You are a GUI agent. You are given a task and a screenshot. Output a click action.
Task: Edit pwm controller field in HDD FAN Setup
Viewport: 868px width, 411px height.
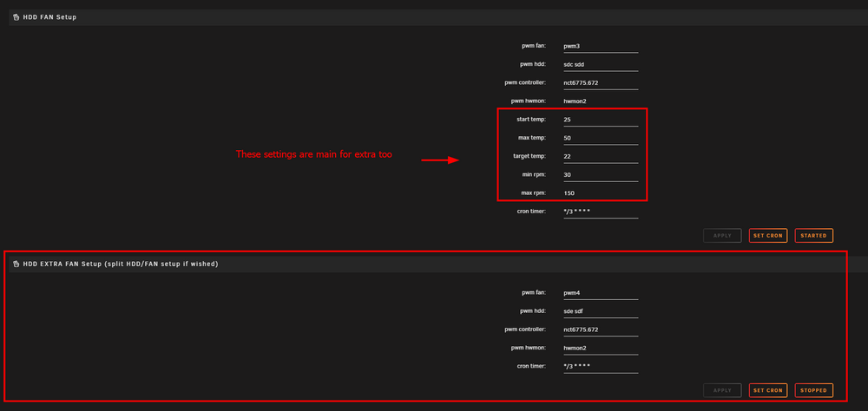[601, 82]
